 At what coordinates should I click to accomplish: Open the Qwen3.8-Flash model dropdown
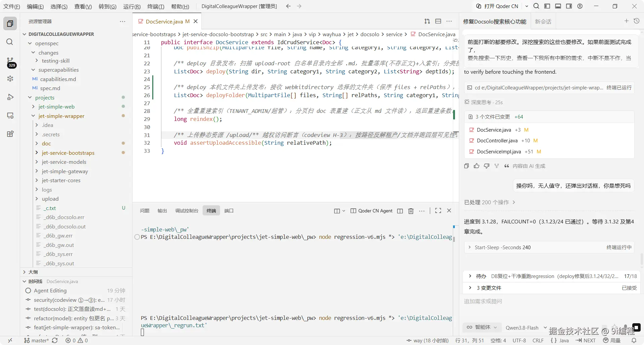pyautogui.click(x=526, y=328)
